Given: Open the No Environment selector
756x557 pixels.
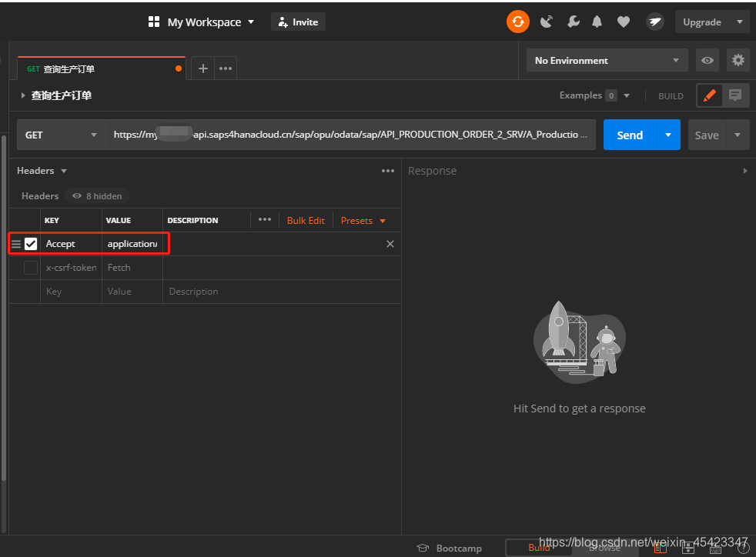Looking at the screenshot, I should coord(607,60).
